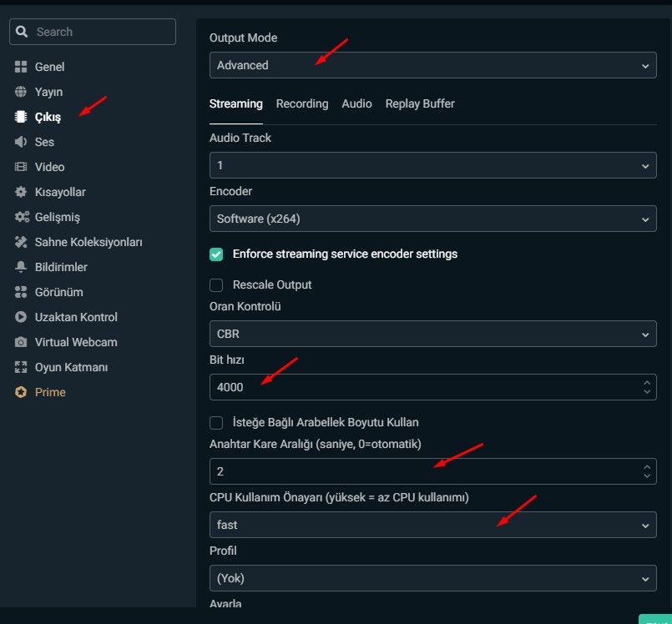Click the Video film icon

(x=21, y=167)
